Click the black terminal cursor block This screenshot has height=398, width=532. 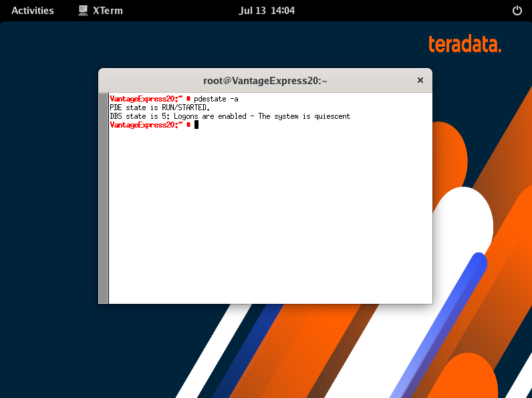(x=196, y=125)
